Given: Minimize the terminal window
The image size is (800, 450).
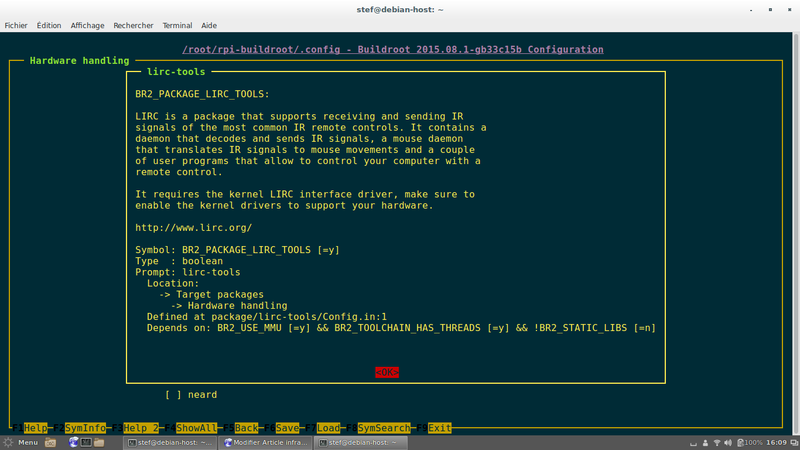Looking at the screenshot, I should [751, 10].
